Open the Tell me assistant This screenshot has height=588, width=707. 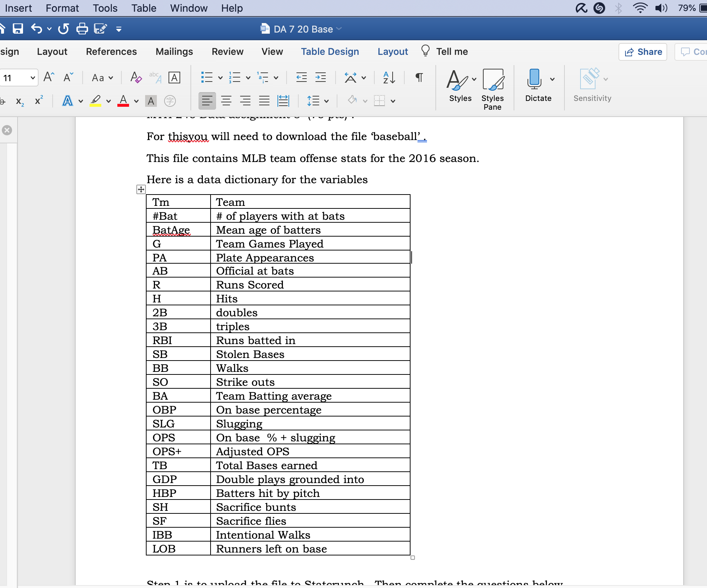pos(445,52)
